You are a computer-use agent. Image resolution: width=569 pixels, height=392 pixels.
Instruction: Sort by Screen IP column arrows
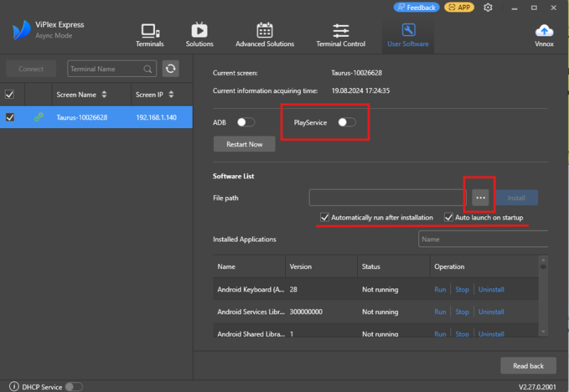click(x=171, y=95)
